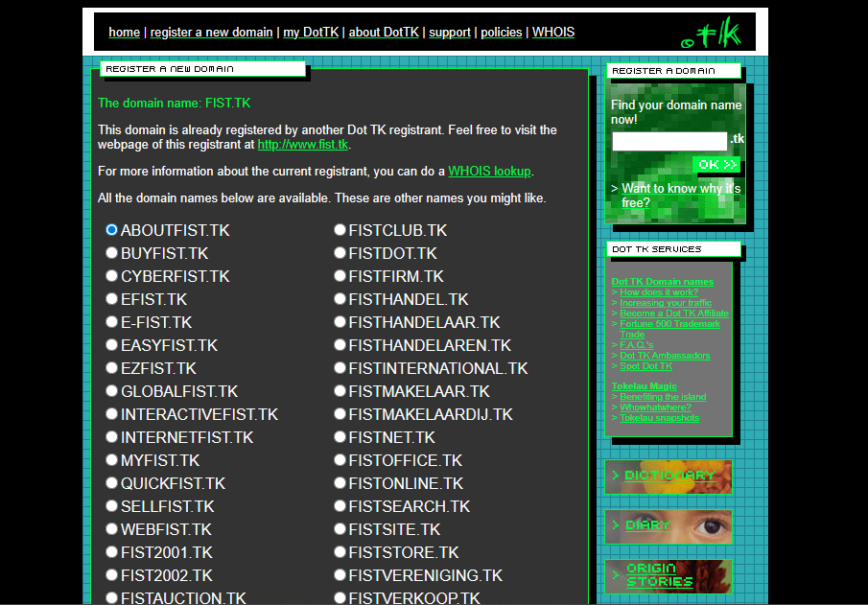Viewport: 868px width, 605px height.
Task: Open the Diary banner with eye
Action: (x=669, y=526)
